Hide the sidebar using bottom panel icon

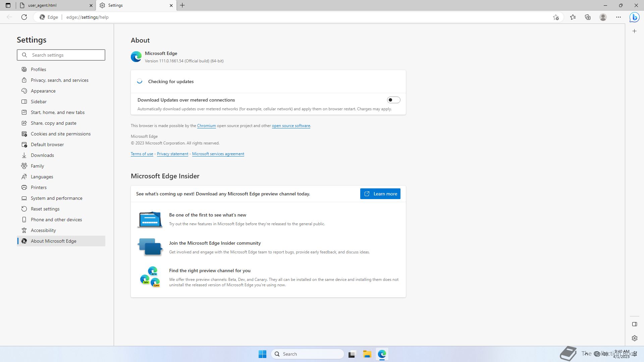[x=634, y=324]
